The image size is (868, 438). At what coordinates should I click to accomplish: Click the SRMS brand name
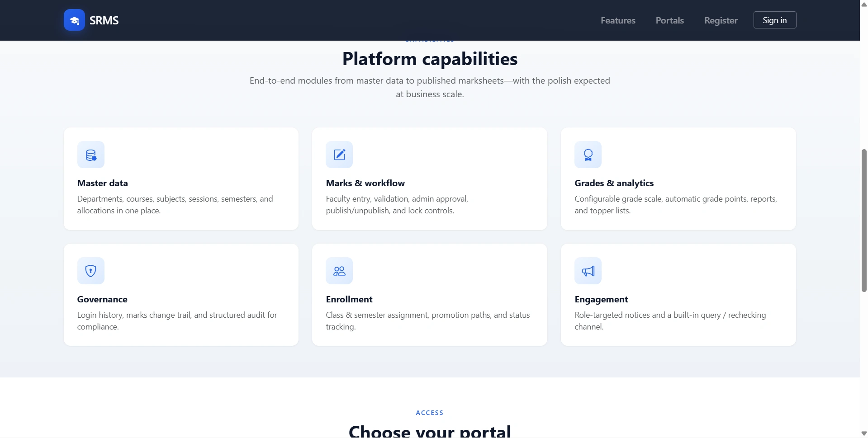coord(104,20)
